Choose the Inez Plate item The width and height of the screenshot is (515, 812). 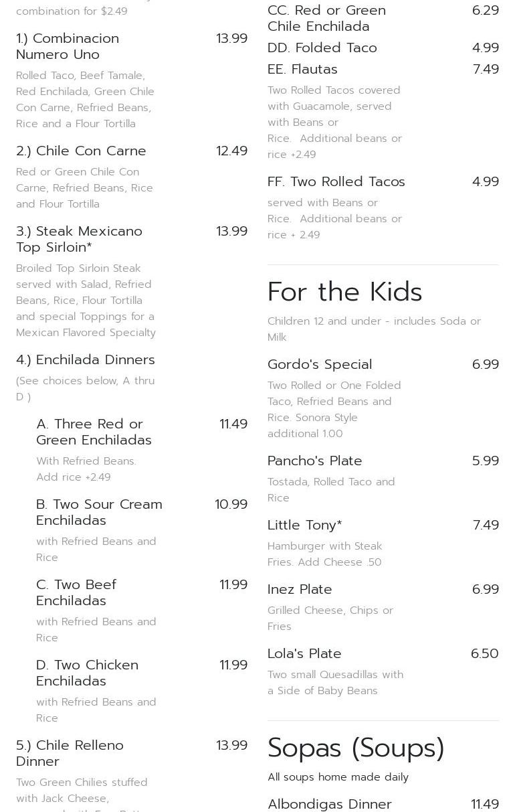click(x=300, y=589)
